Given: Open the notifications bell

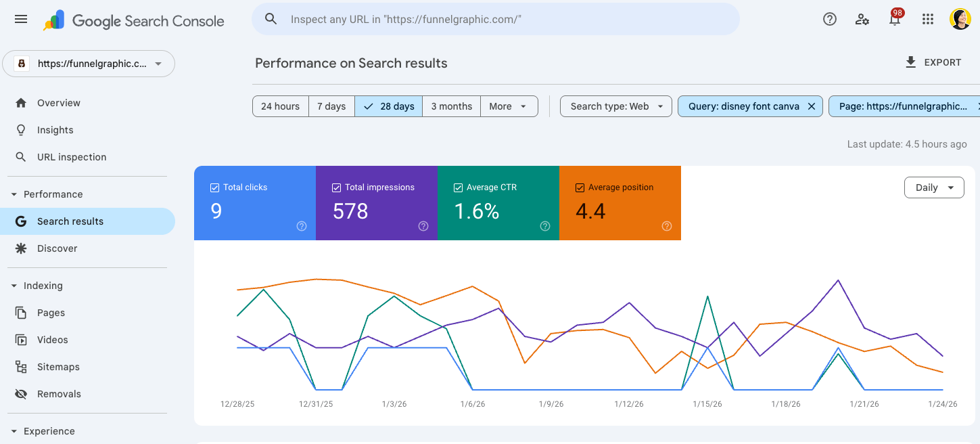Looking at the screenshot, I should (x=894, y=19).
